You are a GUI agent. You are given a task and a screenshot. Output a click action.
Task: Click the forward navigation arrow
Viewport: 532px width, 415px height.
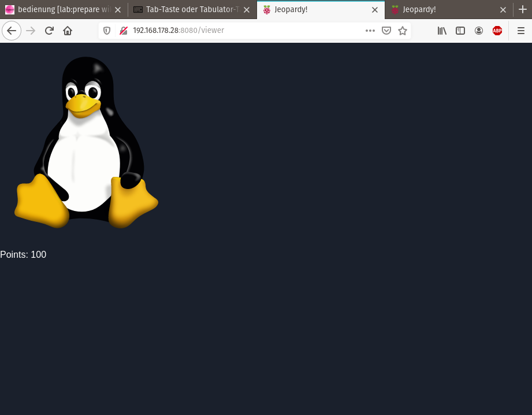coord(31,31)
